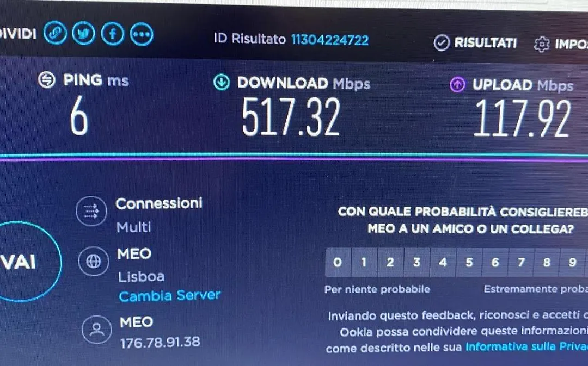The height and width of the screenshot is (366, 588).
Task: Open the Impostazioni gear menu
Action: [x=561, y=44]
